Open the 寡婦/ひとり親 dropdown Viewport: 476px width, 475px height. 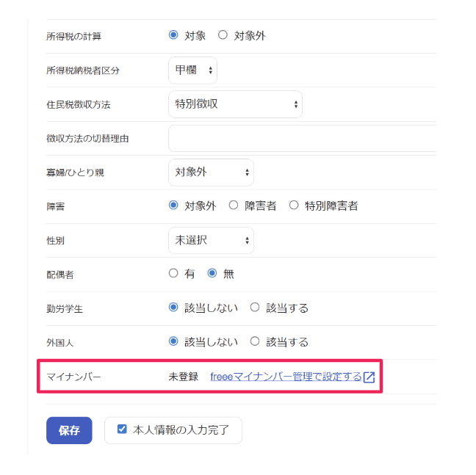(211, 173)
